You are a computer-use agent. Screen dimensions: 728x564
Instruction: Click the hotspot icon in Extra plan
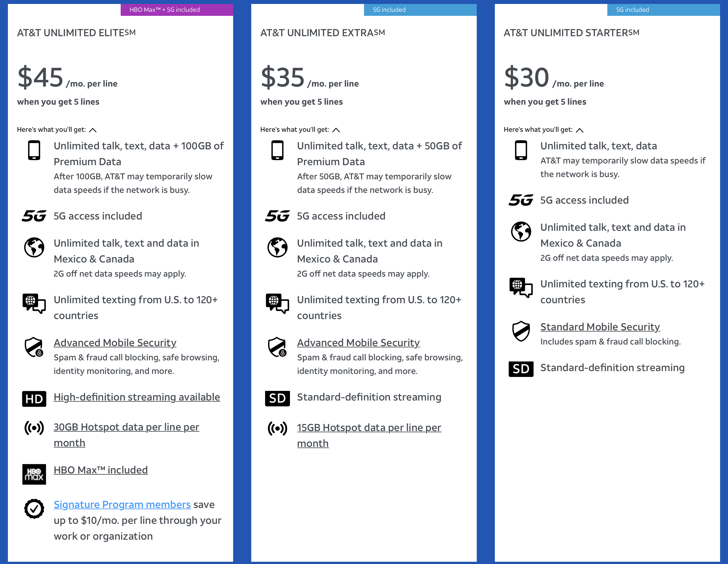[277, 428]
